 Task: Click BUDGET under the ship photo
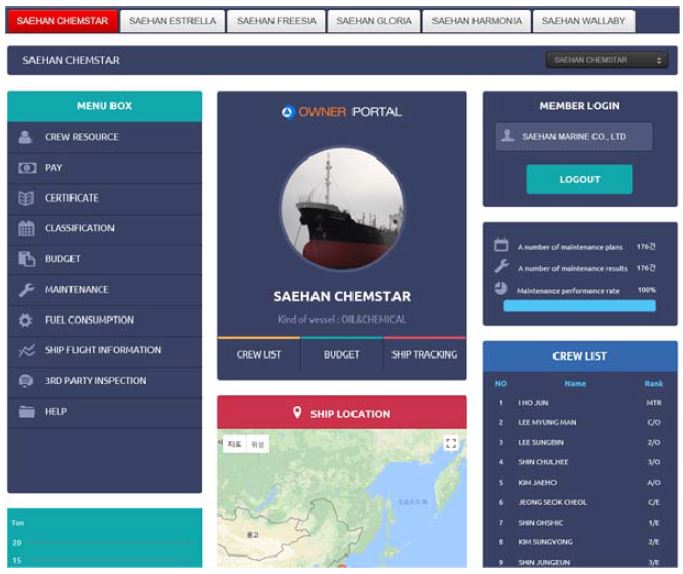pyautogui.click(x=342, y=355)
